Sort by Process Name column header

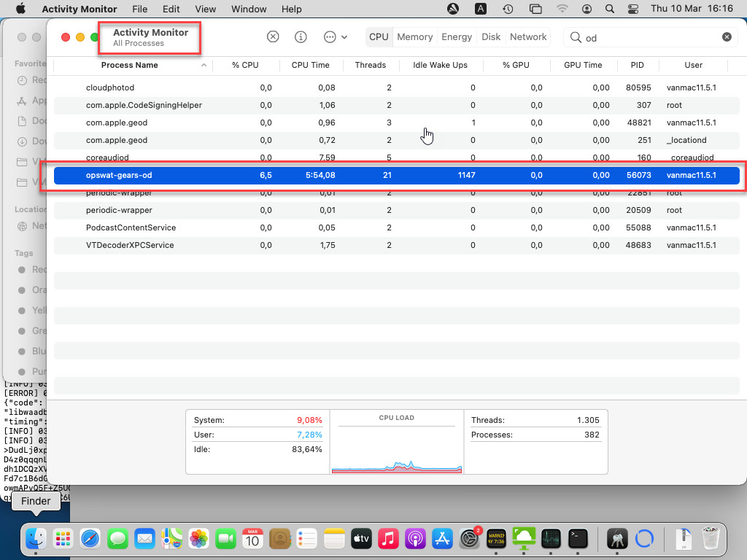click(x=130, y=65)
